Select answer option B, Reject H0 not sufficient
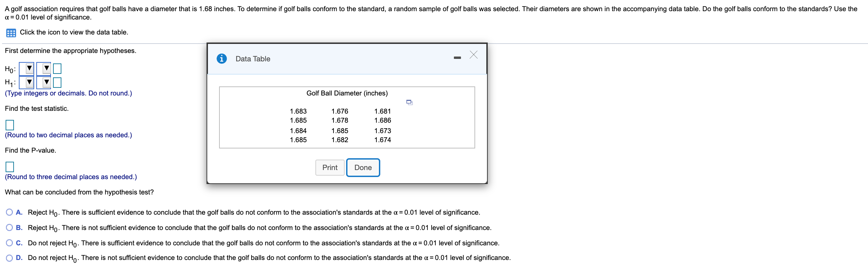Viewport: 868px width, 276px height. pyautogui.click(x=9, y=228)
